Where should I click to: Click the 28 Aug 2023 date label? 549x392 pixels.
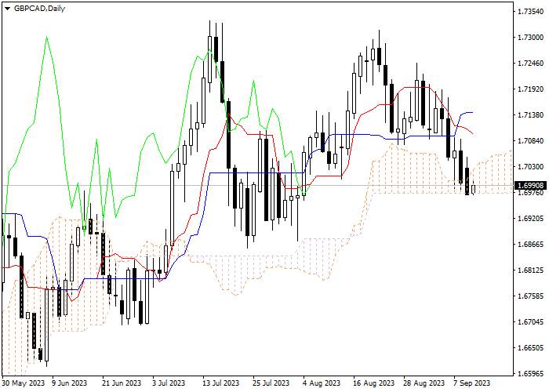click(x=424, y=383)
